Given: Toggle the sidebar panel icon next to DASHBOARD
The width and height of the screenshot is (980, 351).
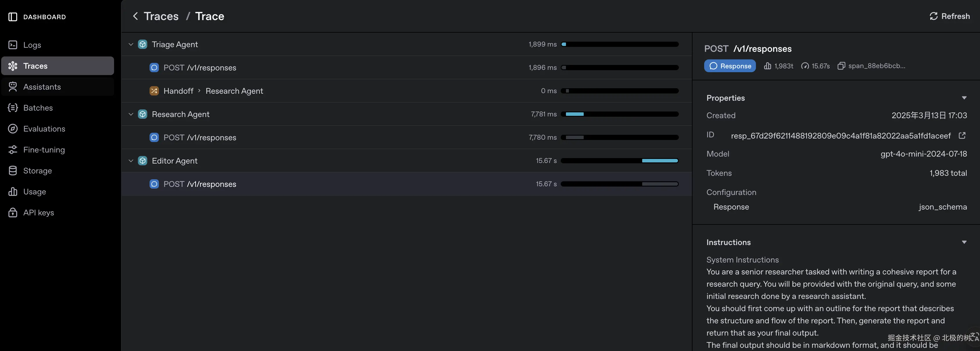Looking at the screenshot, I should click(13, 17).
